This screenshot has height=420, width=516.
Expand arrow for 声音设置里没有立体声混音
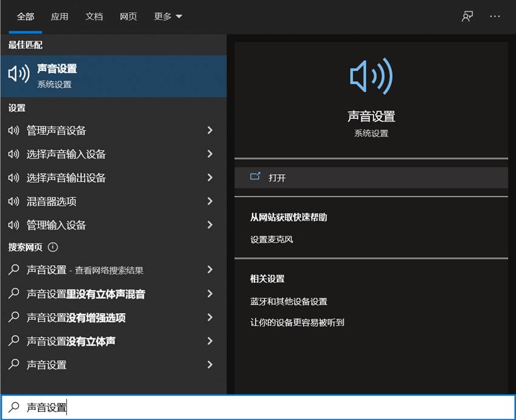[209, 294]
